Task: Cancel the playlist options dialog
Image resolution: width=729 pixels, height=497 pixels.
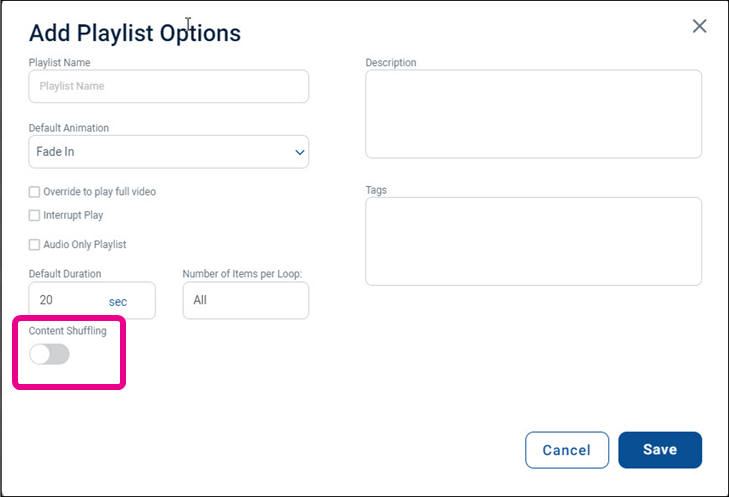Action: click(x=567, y=450)
